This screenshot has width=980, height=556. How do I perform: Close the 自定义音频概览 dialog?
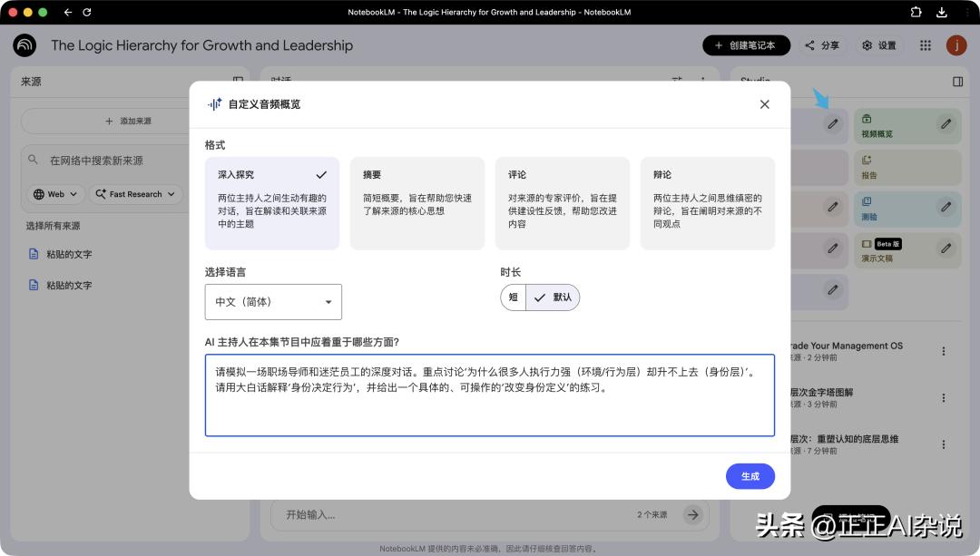click(764, 104)
